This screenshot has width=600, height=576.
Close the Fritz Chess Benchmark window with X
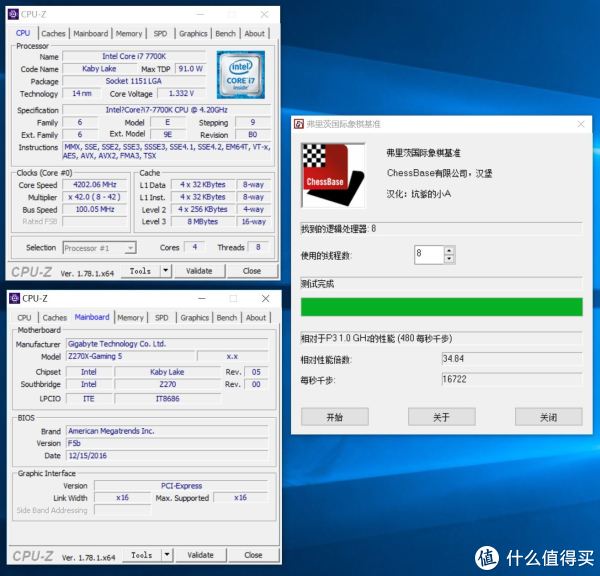[581, 124]
